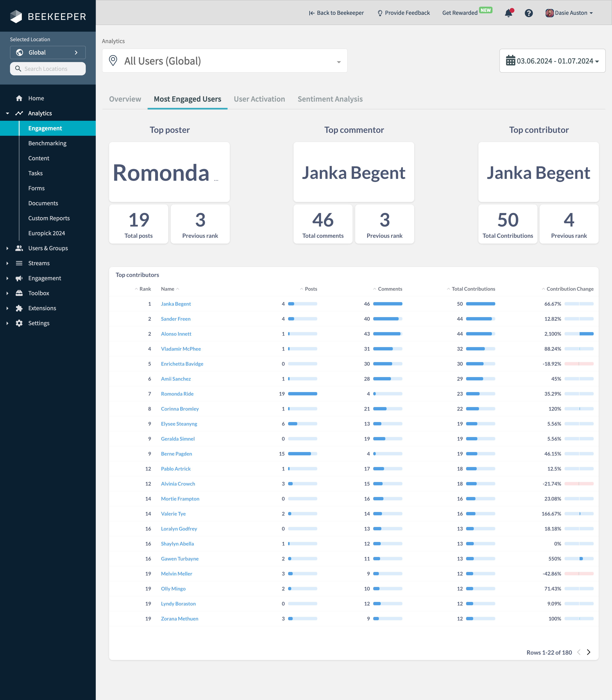Click the globe icon in the location selector
Viewport: 612px width, 700px height.
20,52
